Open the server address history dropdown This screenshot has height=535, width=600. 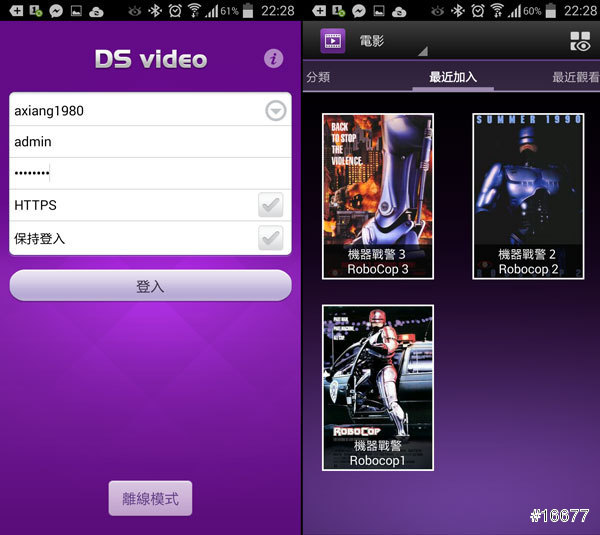pyautogui.click(x=276, y=111)
